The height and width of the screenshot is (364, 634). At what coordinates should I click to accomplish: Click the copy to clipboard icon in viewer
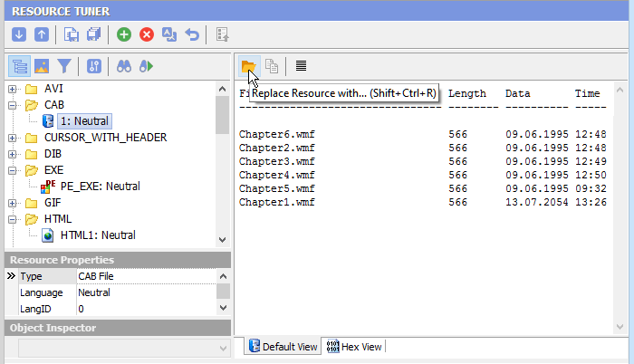(x=272, y=66)
